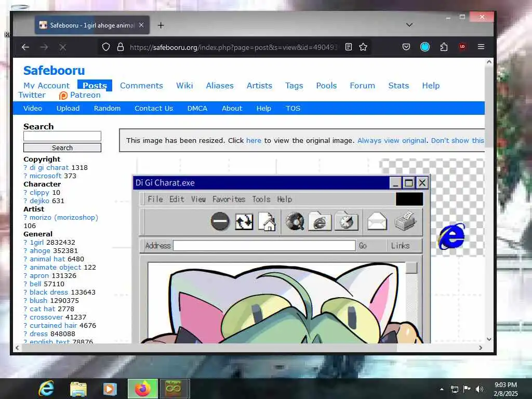The width and height of the screenshot is (532, 399).
Task: Close the Safebooru tab
Action: click(x=141, y=25)
